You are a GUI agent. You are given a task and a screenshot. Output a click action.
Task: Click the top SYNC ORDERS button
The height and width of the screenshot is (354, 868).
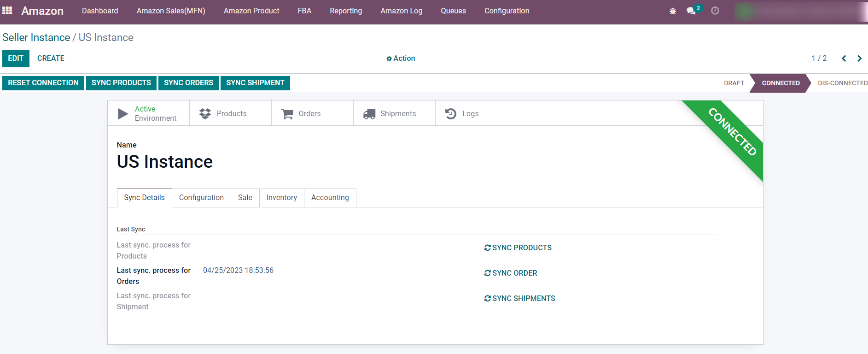click(189, 83)
